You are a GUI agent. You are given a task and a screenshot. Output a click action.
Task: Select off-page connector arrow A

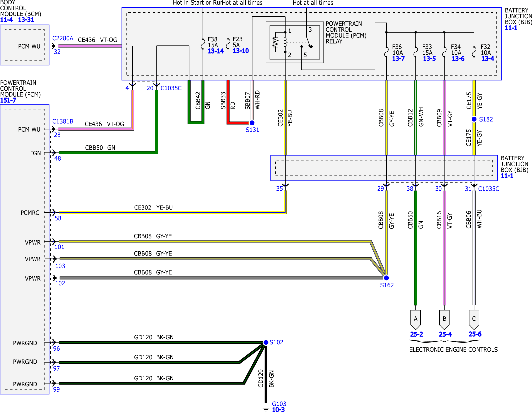(416, 320)
